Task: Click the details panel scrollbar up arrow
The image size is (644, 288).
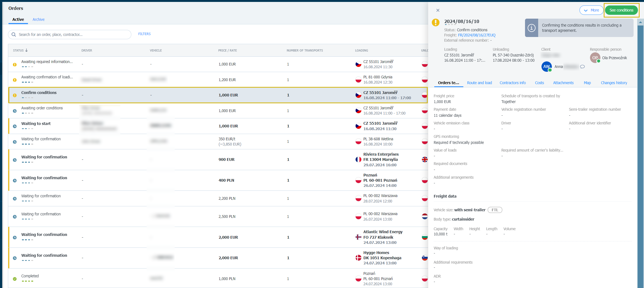Action: [x=641, y=22]
